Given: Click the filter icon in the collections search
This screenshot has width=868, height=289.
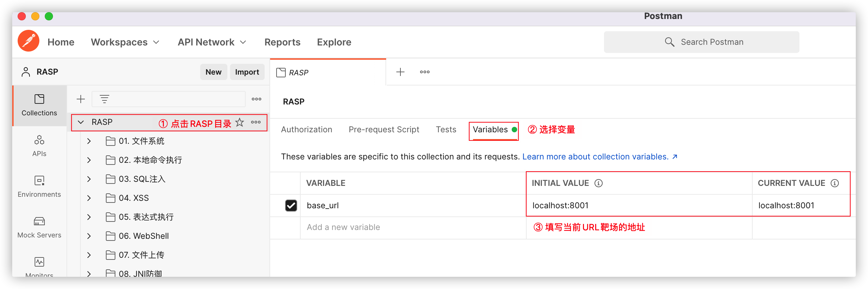Looking at the screenshot, I should 104,99.
